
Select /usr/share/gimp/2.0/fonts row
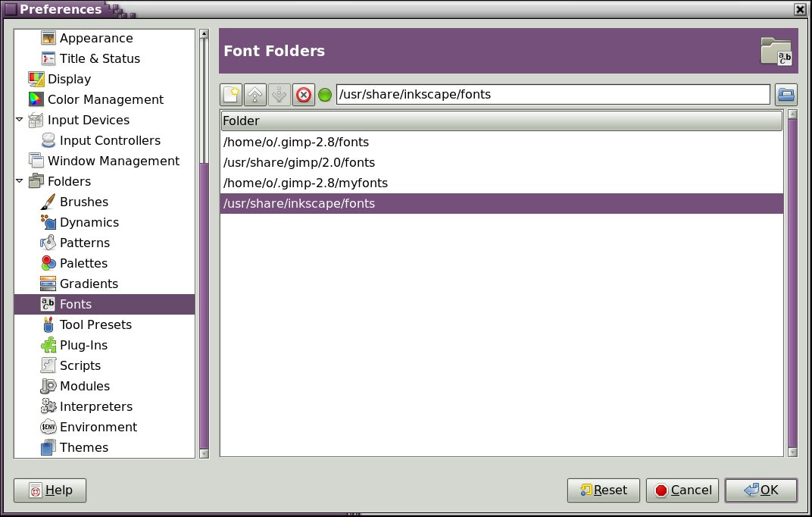(501, 163)
